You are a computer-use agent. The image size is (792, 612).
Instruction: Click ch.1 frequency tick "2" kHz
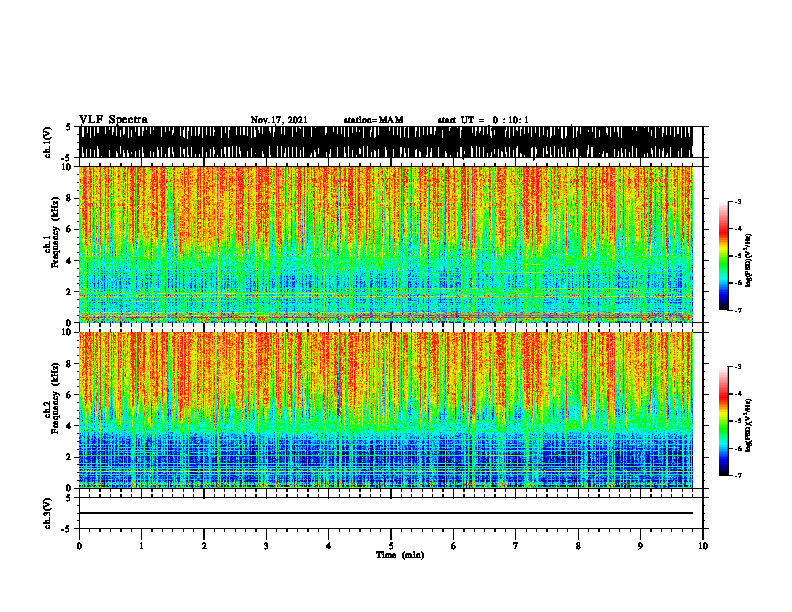coord(70,291)
